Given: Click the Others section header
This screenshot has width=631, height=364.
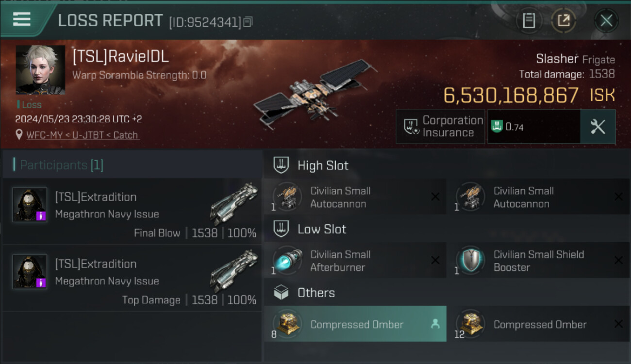Looking at the screenshot, I should click(x=315, y=293).
